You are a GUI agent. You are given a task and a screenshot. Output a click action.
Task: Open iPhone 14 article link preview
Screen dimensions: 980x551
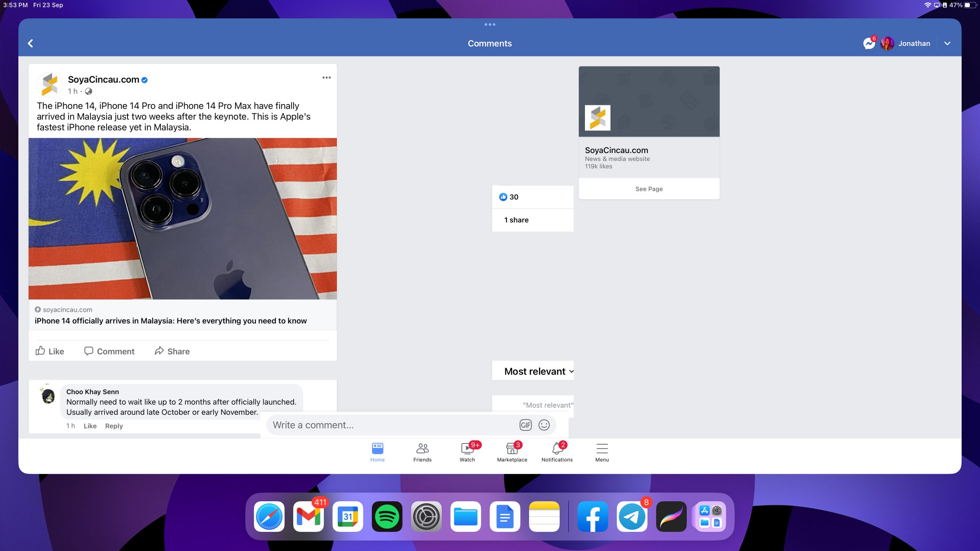pos(171,320)
